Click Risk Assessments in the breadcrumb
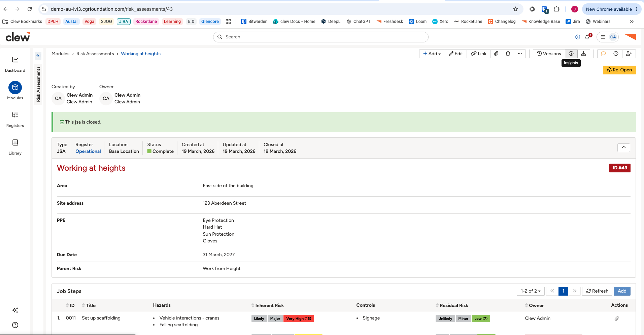This screenshot has width=644, height=335. point(95,54)
